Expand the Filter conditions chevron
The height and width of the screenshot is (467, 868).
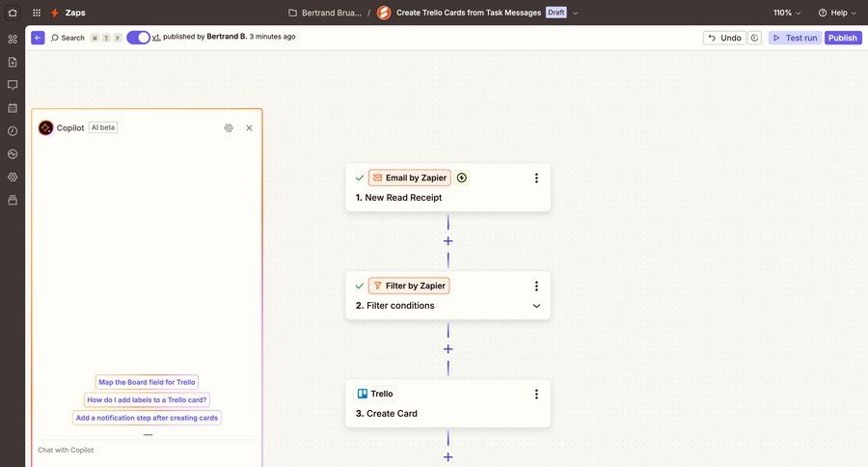coord(536,306)
